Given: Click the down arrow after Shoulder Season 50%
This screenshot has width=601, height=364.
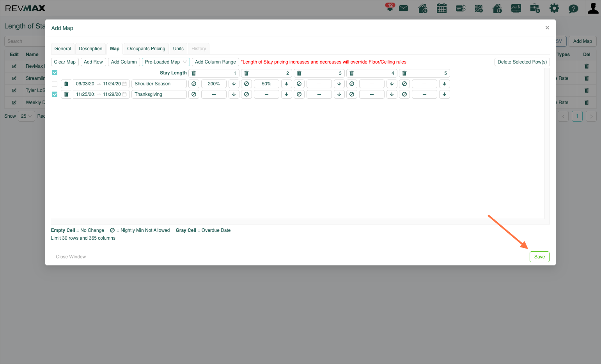Looking at the screenshot, I should 287,84.
